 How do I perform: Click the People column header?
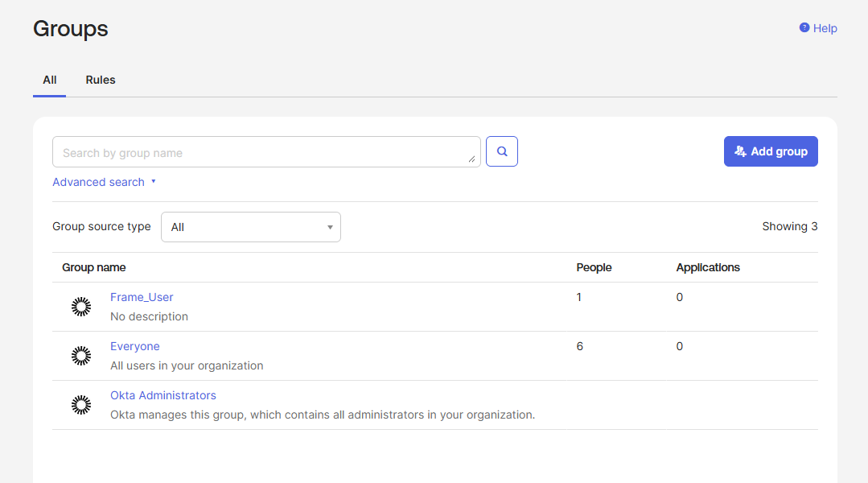594,267
